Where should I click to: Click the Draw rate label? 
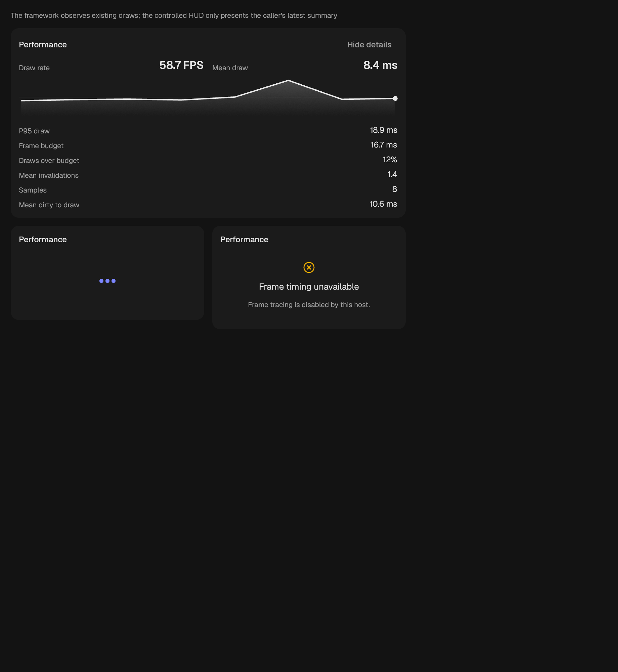pyautogui.click(x=34, y=68)
